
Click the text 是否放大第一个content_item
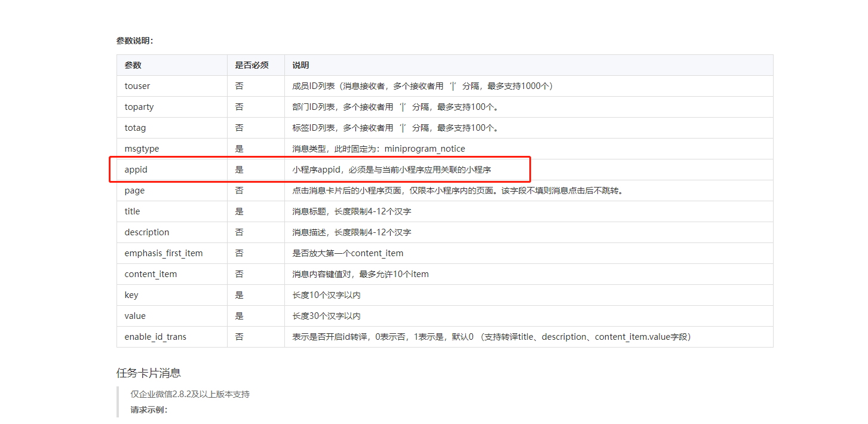pos(348,253)
